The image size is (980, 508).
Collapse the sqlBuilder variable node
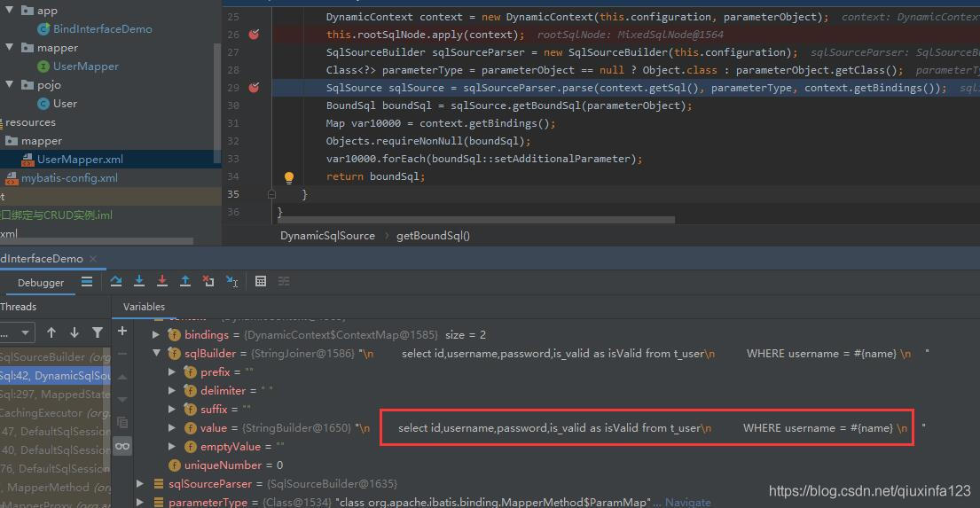click(x=156, y=354)
